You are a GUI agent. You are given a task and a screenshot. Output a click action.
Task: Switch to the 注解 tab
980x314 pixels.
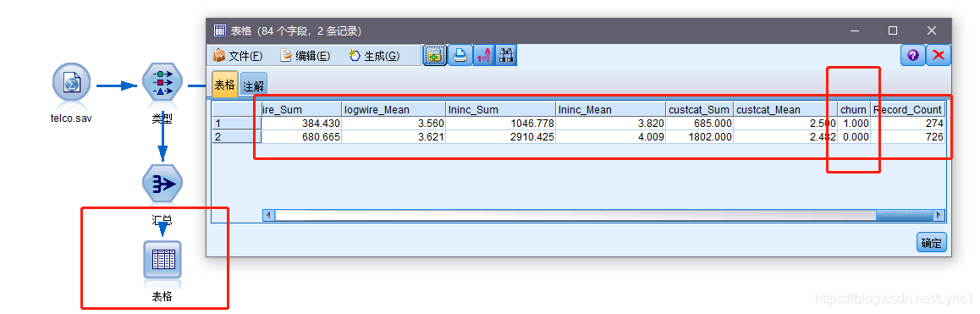(253, 85)
